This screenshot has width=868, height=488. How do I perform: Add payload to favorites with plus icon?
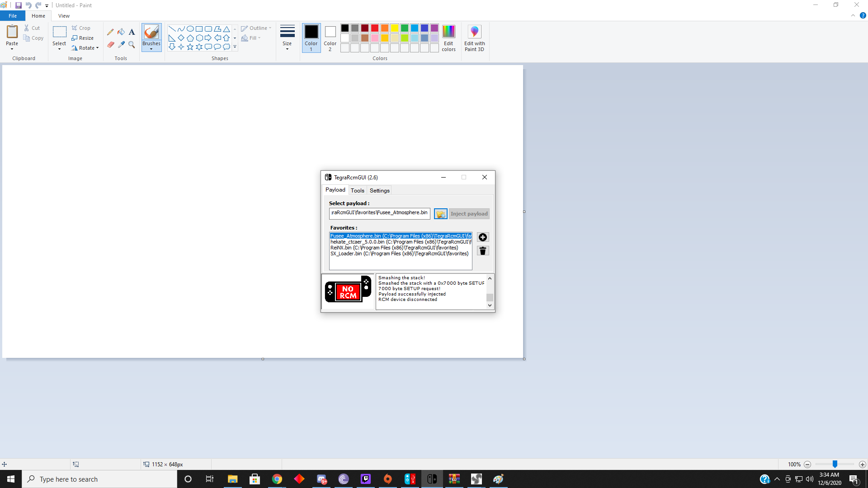(x=483, y=237)
